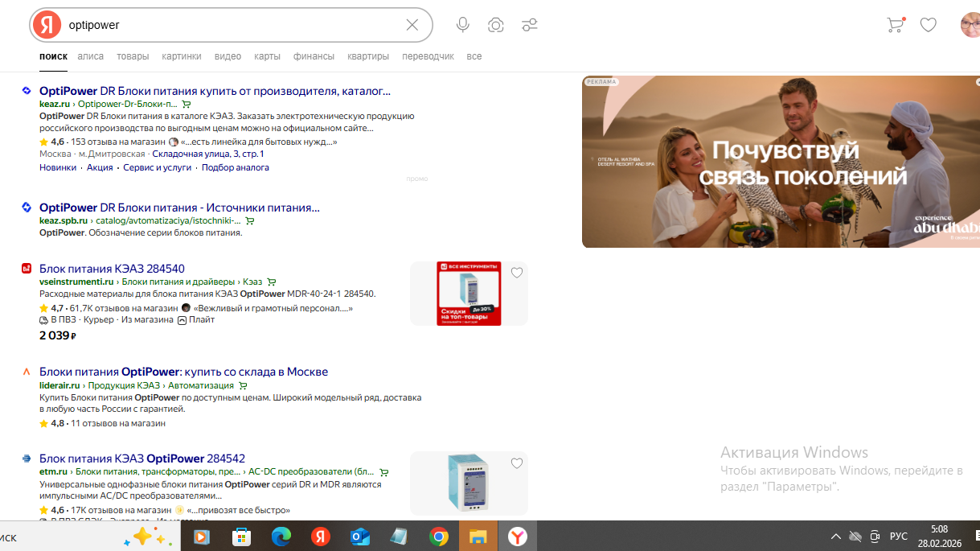
Task: Open 'Блок питания КЭАЗ 284540' result
Action: [x=112, y=269]
